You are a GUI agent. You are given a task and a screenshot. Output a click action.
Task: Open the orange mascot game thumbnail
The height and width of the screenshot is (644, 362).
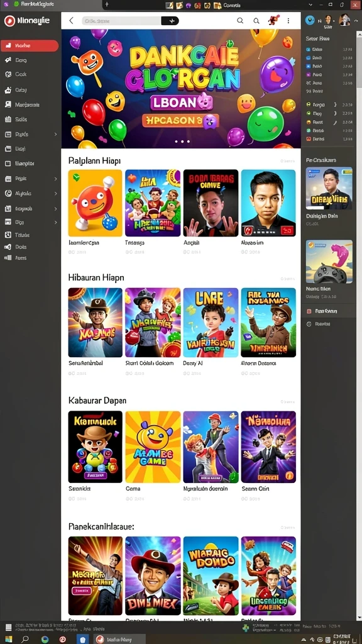(x=96, y=203)
